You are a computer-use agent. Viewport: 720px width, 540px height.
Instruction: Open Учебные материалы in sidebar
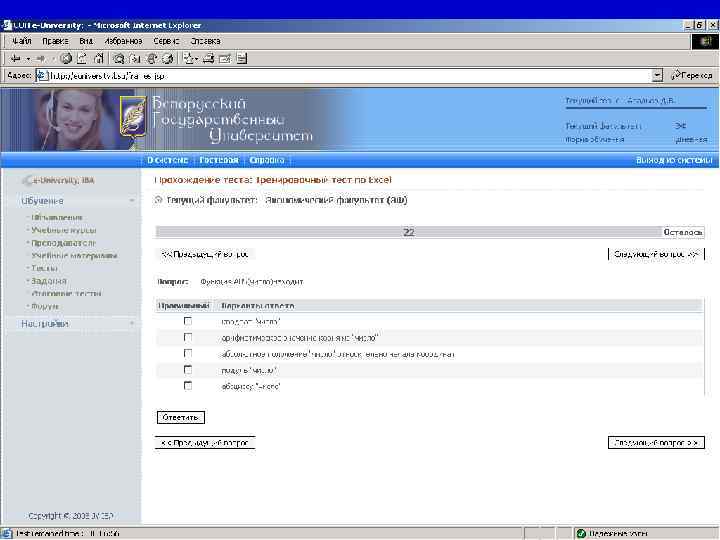click(74, 255)
